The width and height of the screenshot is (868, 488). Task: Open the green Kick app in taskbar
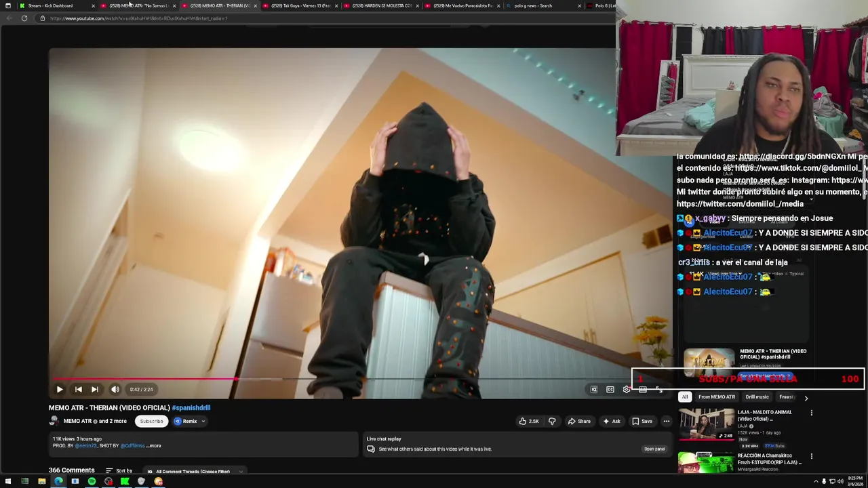[x=125, y=481]
